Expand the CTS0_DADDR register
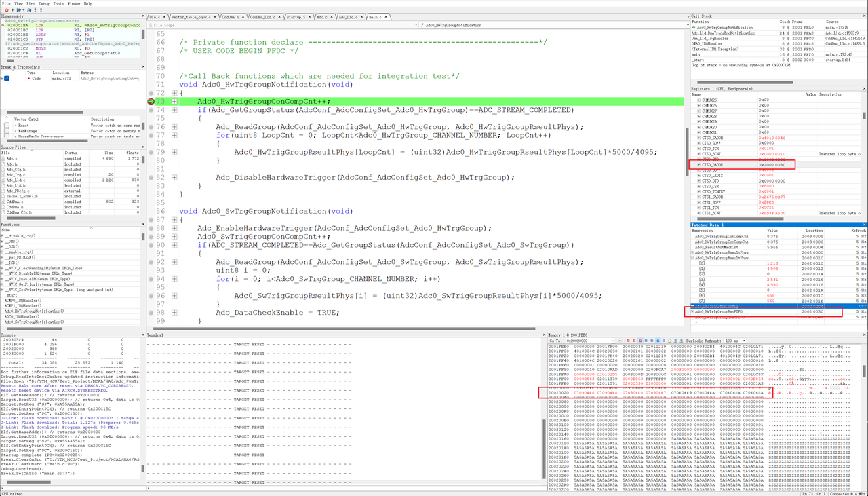 [x=699, y=165]
